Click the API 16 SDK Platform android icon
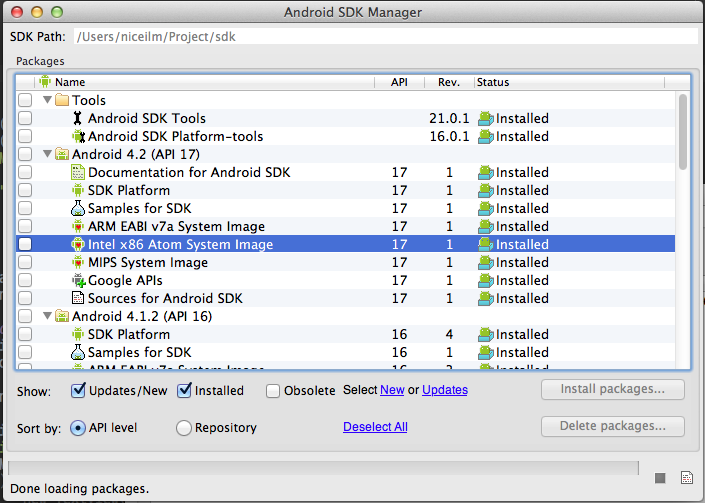 (78, 334)
